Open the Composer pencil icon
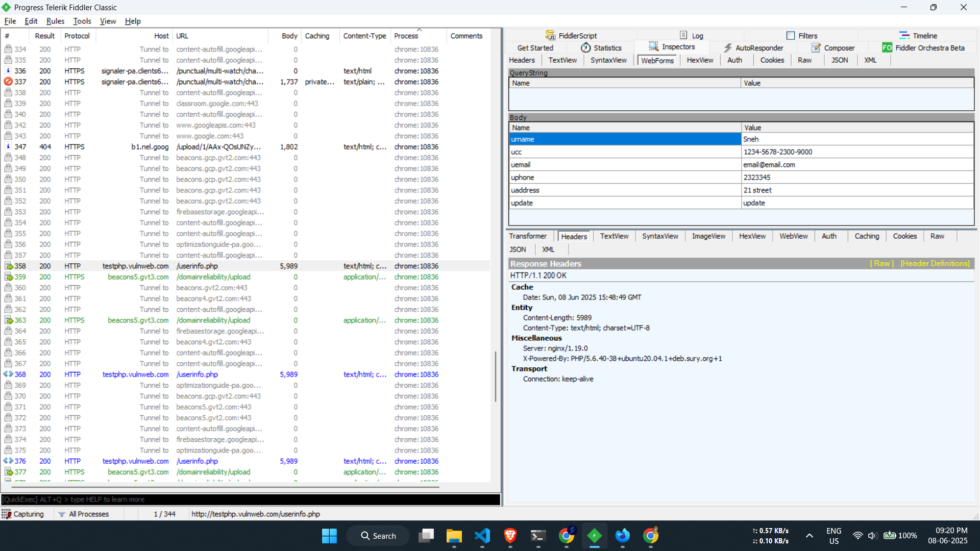Image resolution: width=980 pixels, height=551 pixels. (x=816, y=48)
